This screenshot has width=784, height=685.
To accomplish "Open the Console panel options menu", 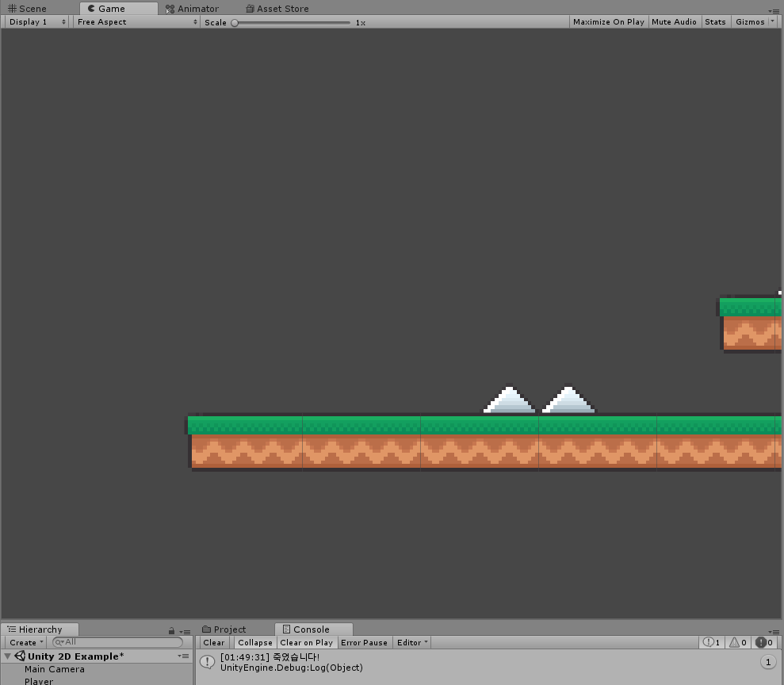I will [774, 632].
